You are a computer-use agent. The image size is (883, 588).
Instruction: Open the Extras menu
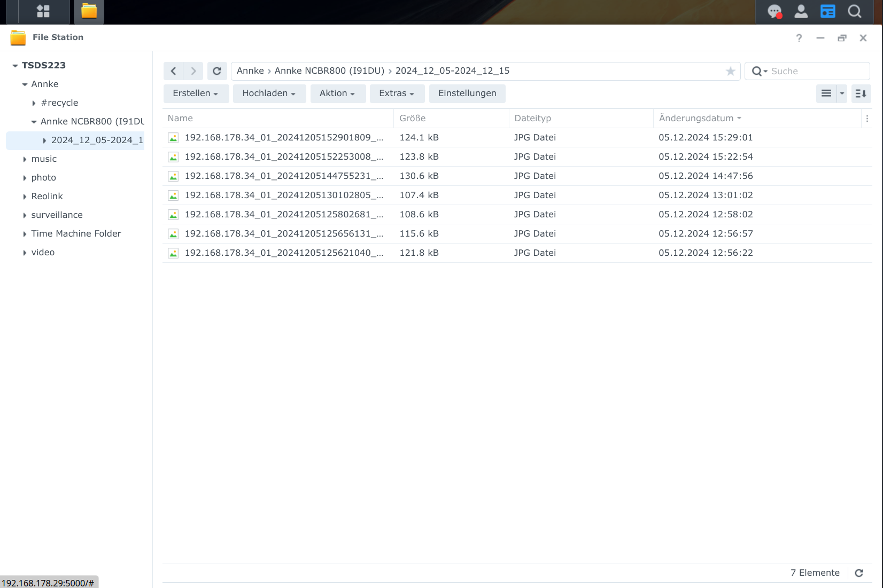[x=397, y=93]
